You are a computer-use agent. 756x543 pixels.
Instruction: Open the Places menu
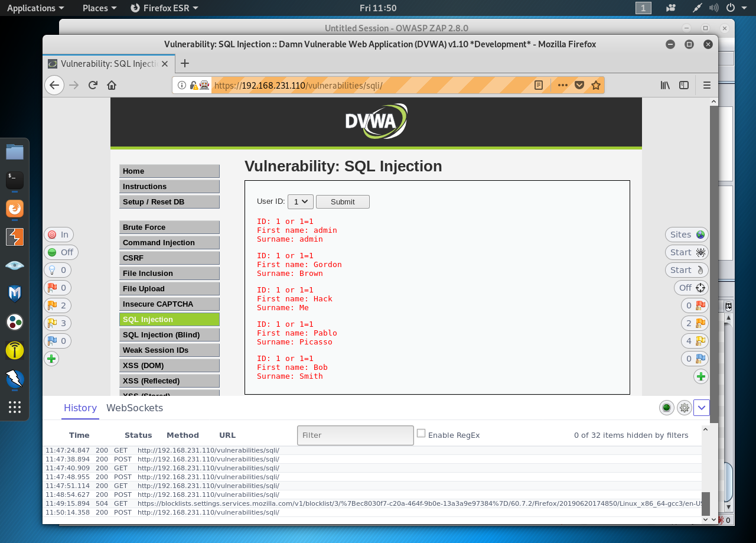(x=99, y=8)
